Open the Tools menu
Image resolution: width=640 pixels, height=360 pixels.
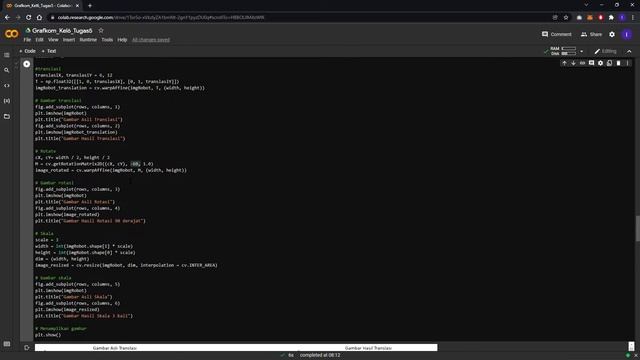point(107,40)
